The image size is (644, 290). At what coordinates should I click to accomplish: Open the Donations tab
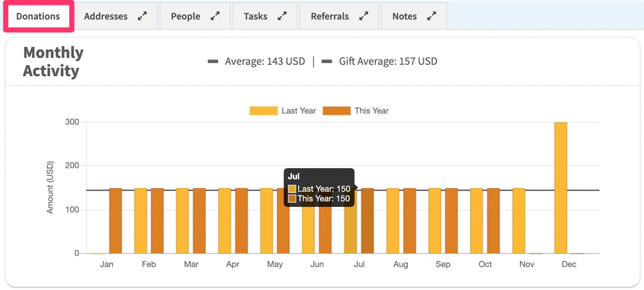click(38, 17)
